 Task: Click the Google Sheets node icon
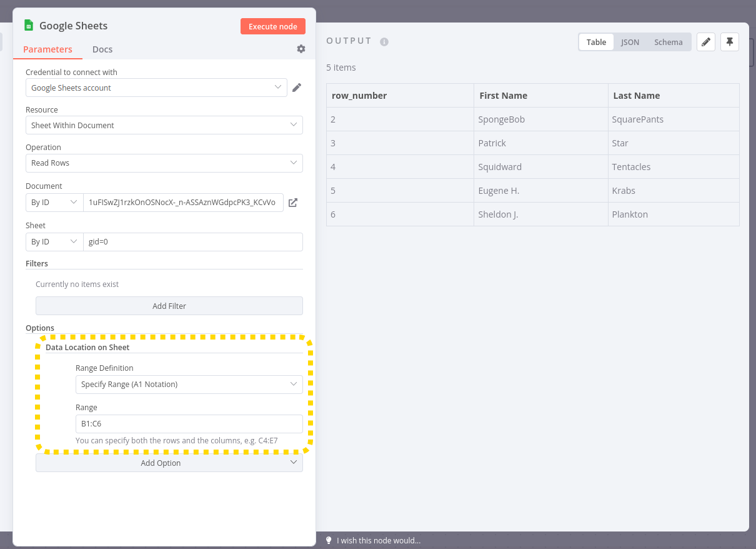pyautogui.click(x=28, y=26)
